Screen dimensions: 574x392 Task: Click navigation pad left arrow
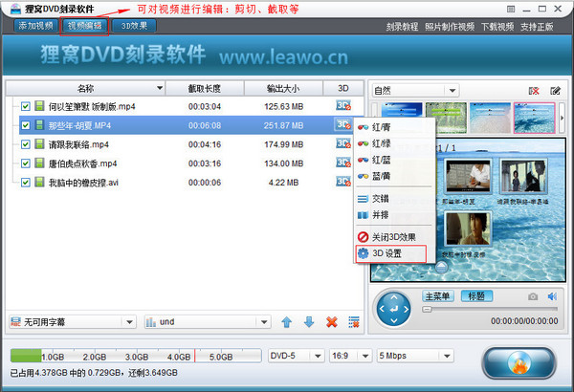(382, 309)
